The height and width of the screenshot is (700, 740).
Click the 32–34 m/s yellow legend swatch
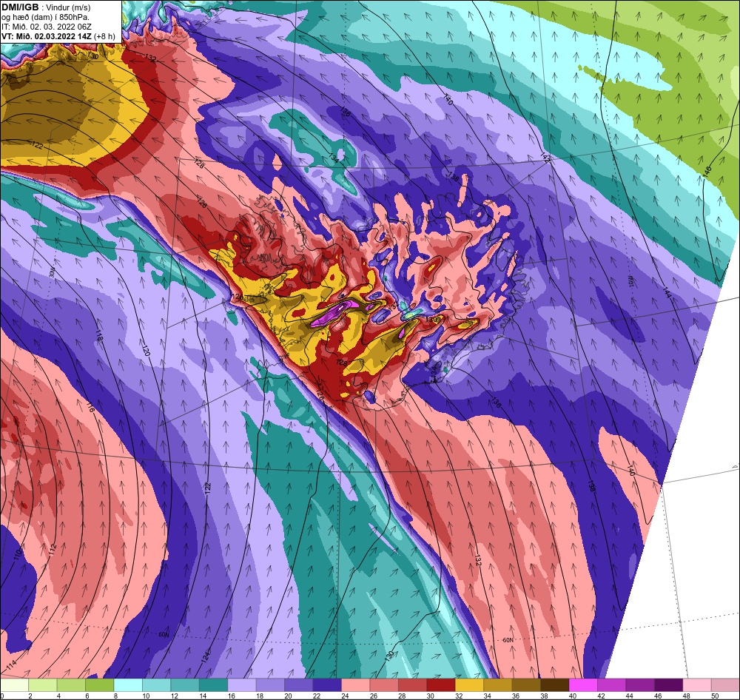[x=470, y=685]
